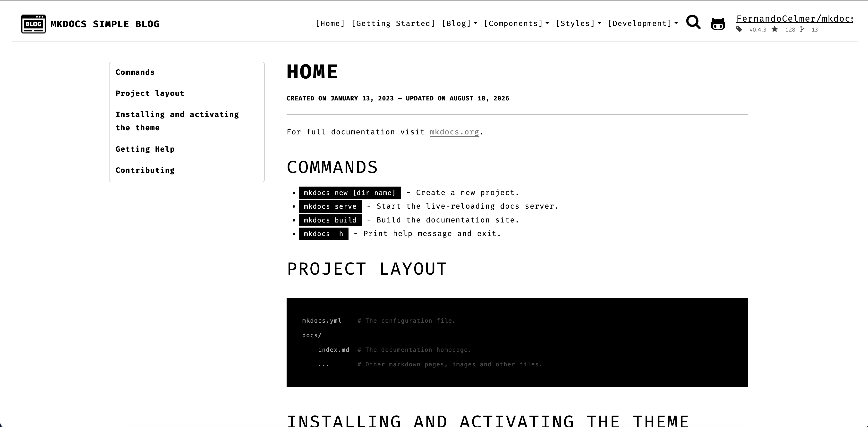Click 'Print help message and exit.' text

coord(432,234)
